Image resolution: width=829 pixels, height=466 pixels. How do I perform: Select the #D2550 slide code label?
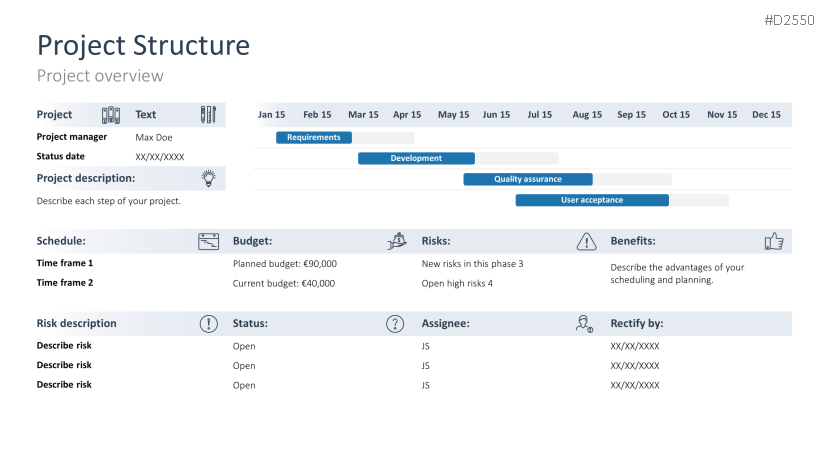[x=789, y=18]
